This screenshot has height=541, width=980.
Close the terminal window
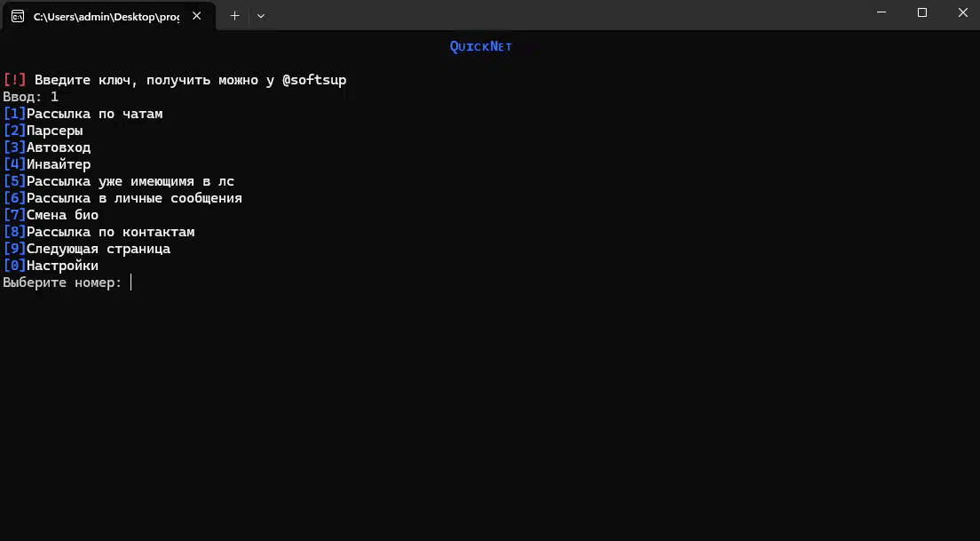[x=962, y=12]
